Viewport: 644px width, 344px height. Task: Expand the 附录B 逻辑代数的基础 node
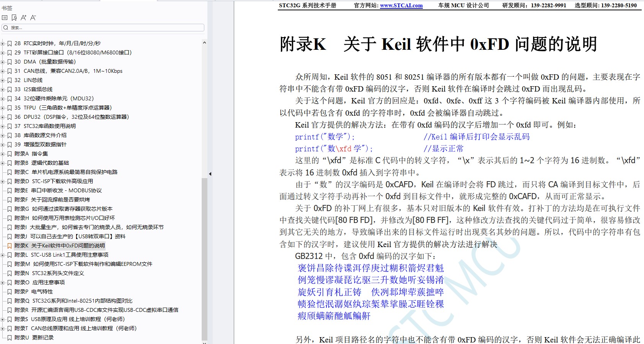[3, 163]
